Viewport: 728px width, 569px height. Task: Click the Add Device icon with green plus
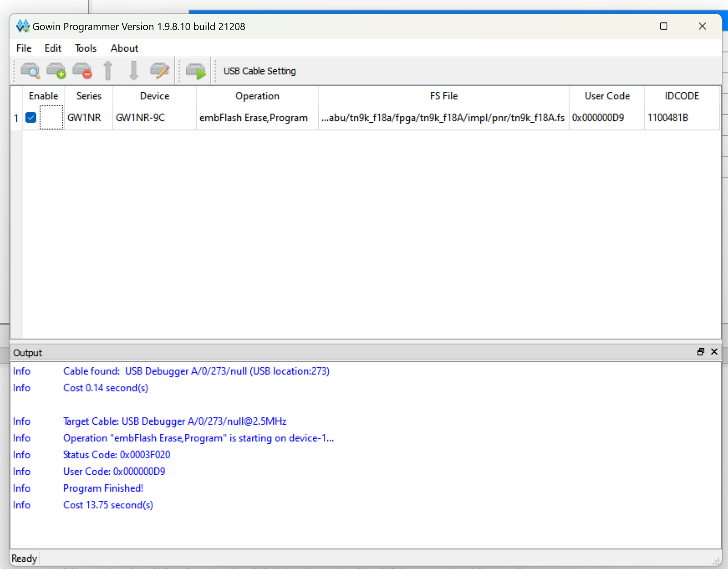pyautogui.click(x=56, y=71)
